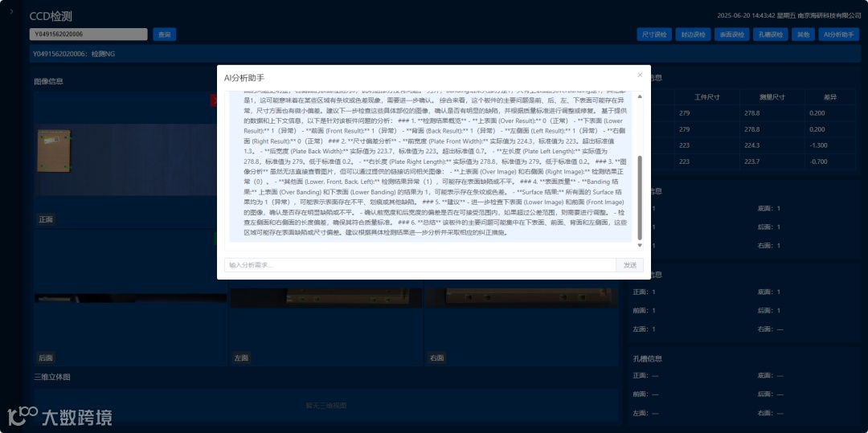Click the 发送 button in AI assistant
This screenshot has height=433, width=868.
click(x=629, y=265)
